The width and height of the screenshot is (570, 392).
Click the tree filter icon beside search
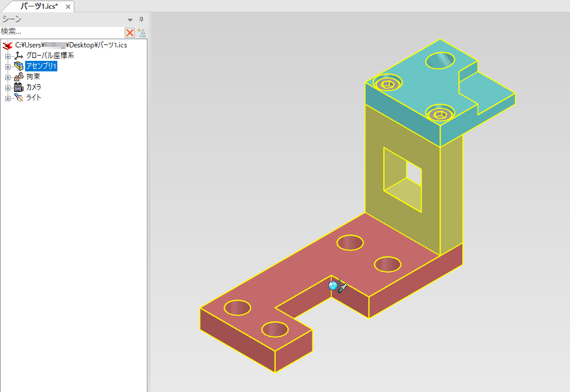141,32
